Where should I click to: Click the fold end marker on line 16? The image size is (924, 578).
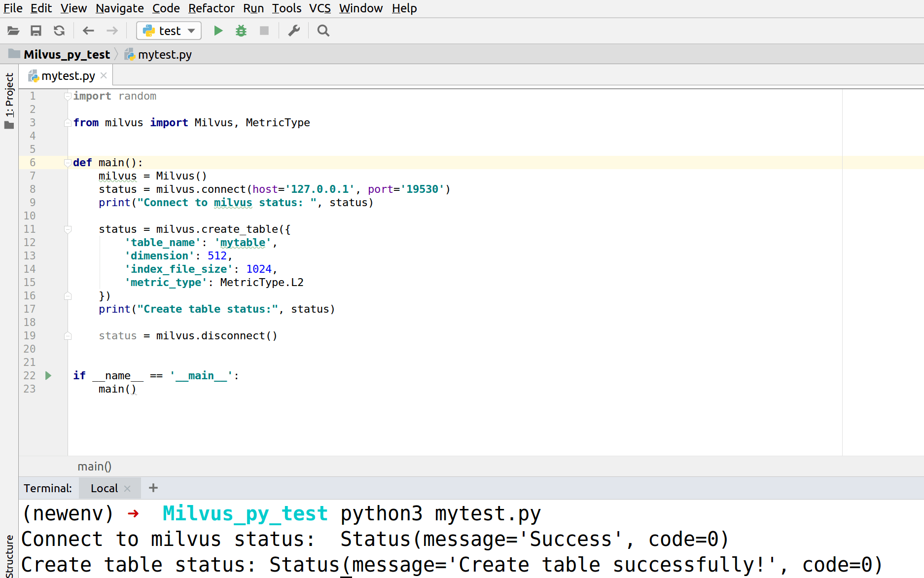pos(68,296)
